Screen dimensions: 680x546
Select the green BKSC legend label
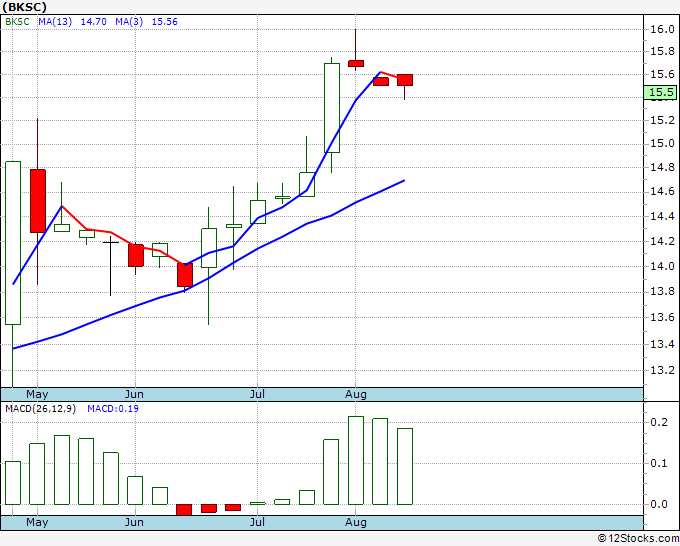[x=17, y=22]
